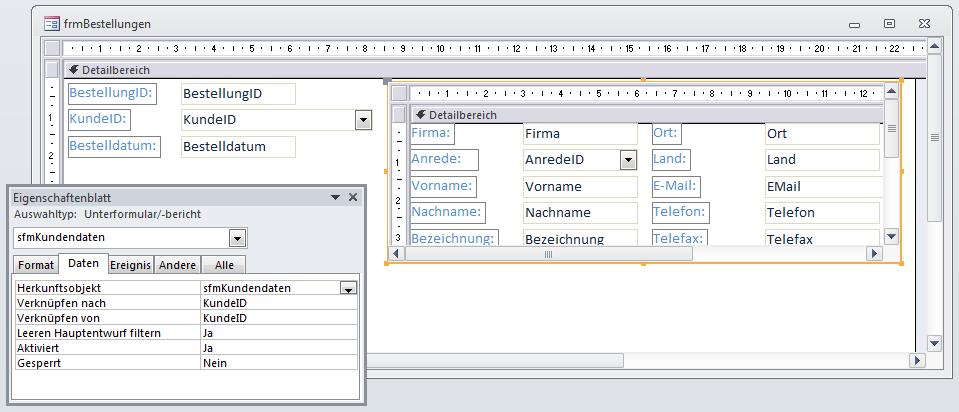Select the Alle tab

point(224,265)
